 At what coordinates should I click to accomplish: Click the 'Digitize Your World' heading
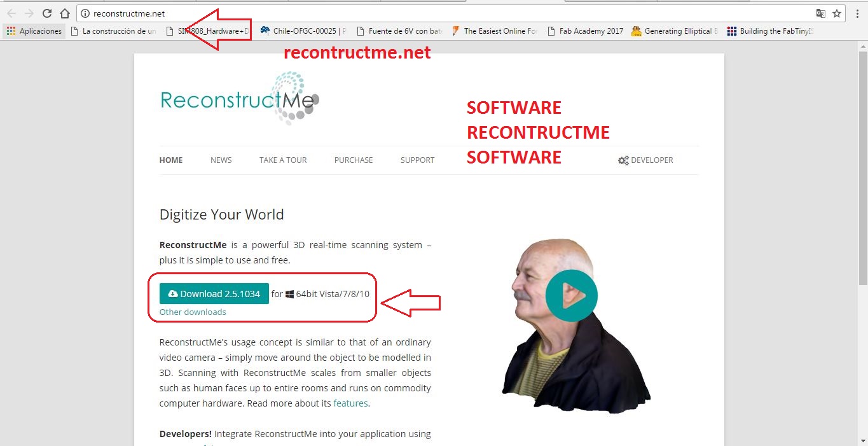coord(222,214)
